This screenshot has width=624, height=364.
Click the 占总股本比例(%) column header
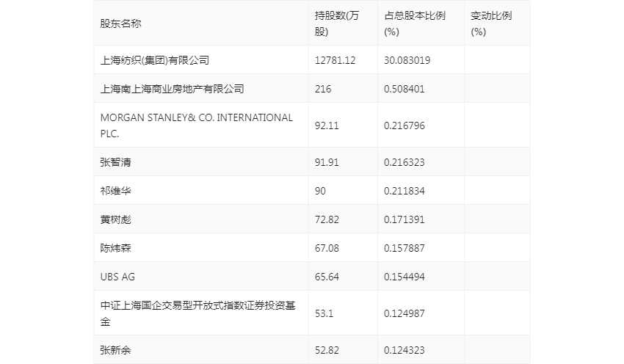point(415,24)
